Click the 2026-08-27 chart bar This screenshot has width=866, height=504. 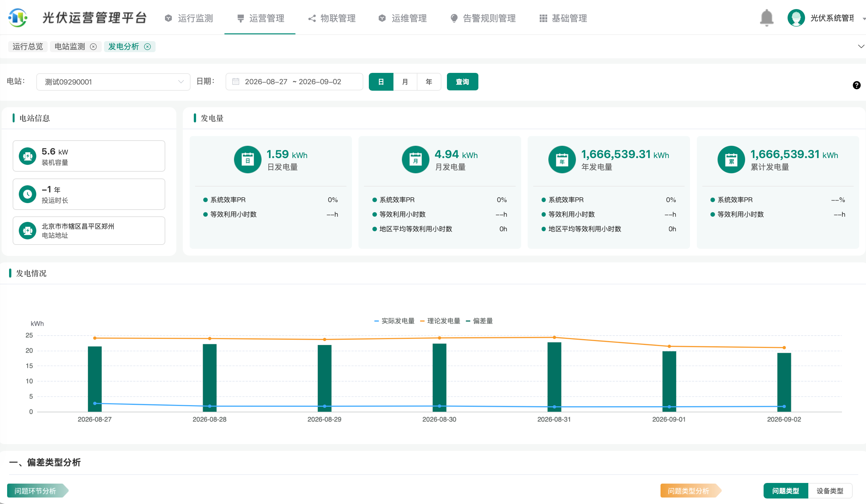click(x=95, y=379)
